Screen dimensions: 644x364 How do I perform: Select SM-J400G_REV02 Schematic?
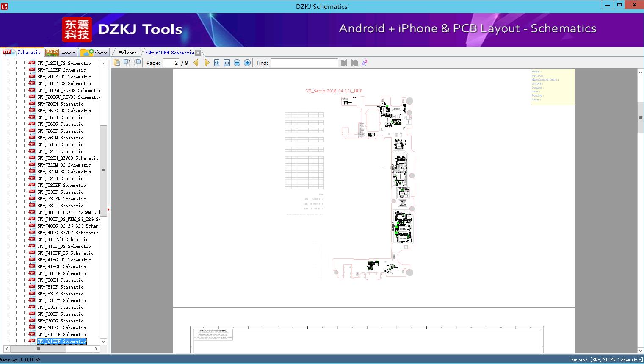68,233
